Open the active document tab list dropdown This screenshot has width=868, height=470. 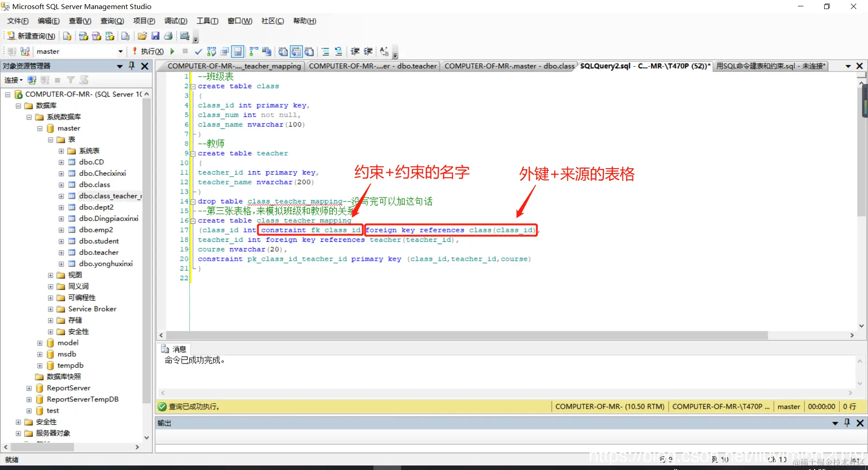point(848,66)
